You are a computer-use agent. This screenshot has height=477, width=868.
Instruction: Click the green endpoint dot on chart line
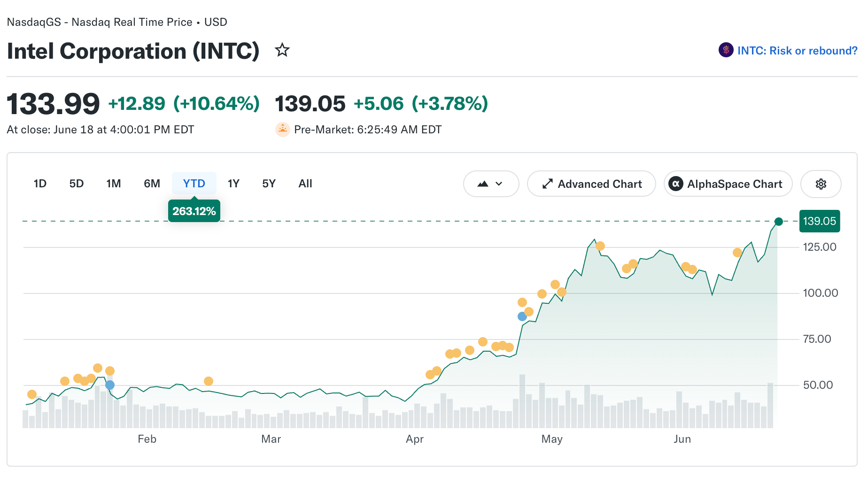tap(778, 222)
